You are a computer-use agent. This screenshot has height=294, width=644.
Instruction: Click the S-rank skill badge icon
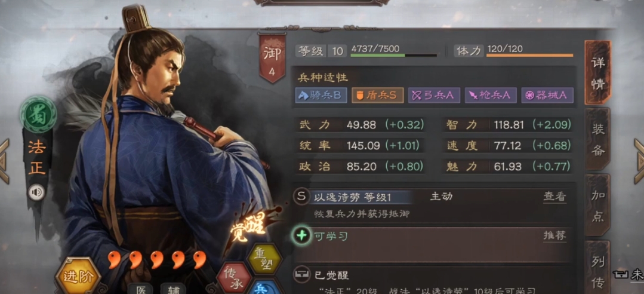302,197
